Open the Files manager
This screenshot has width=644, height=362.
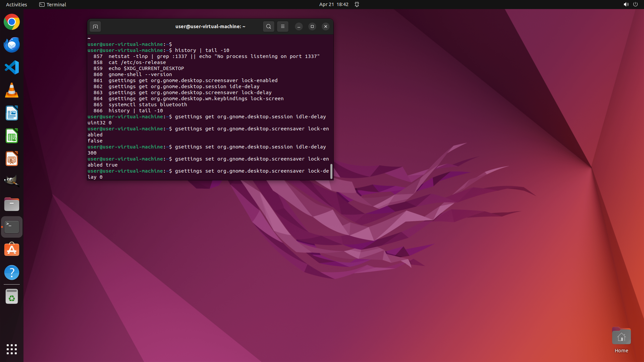(x=12, y=204)
